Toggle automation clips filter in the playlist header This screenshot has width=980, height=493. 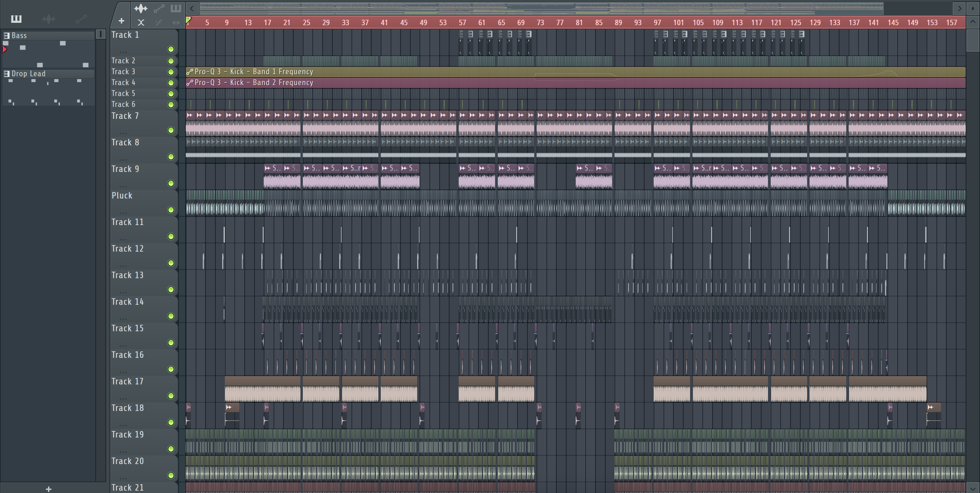(x=159, y=9)
